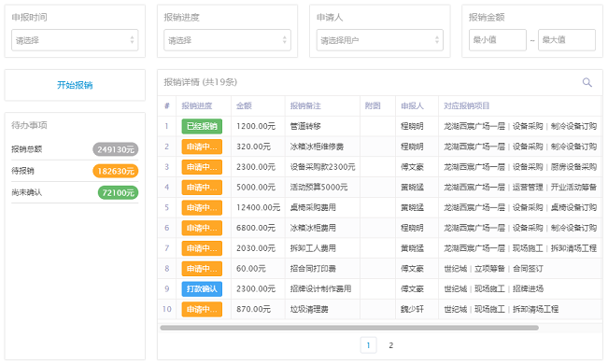Screen dimensions: 608x364
Task: Click the row number 10 cell
Action: [x=167, y=309]
